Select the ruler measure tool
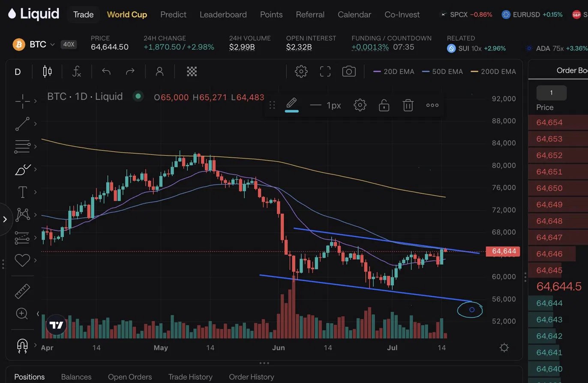Viewport: 588px width, 383px height. tap(22, 291)
